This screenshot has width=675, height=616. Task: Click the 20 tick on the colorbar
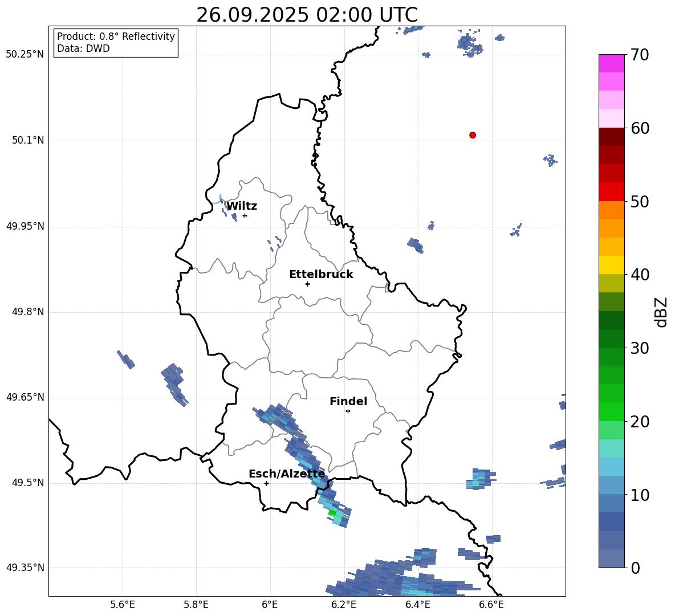coord(640,422)
